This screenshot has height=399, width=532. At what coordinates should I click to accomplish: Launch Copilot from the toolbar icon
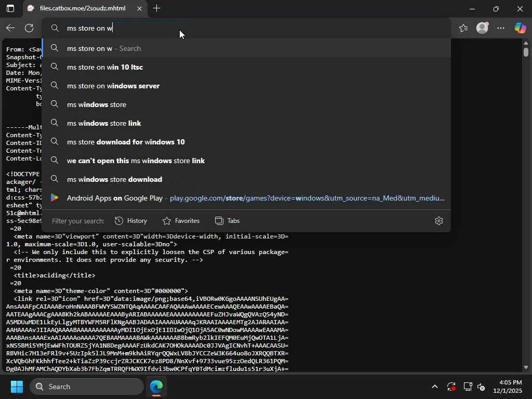click(520, 28)
